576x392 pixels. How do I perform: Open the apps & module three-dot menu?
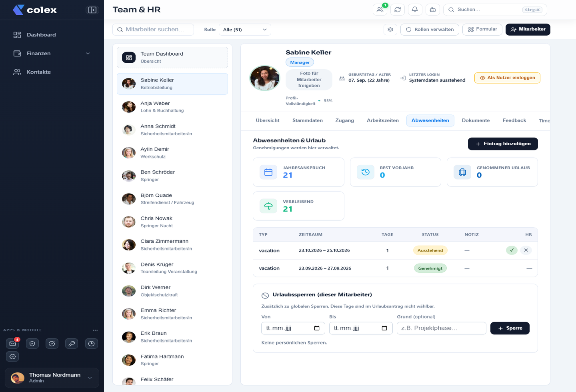[x=95, y=330]
